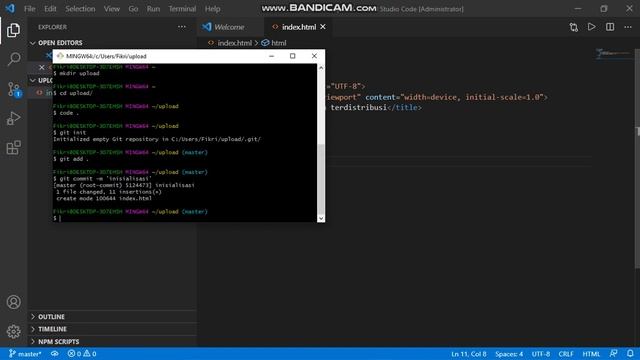Click the CRLF line ending status item

pos(566,354)
